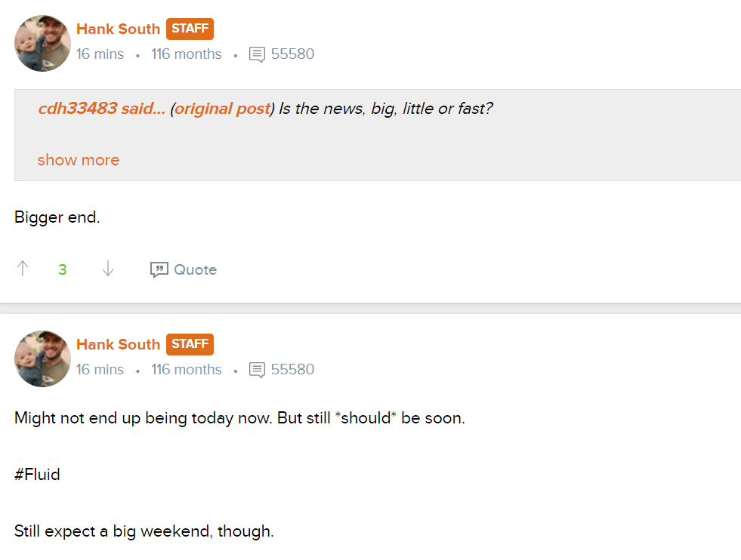Open Hank South profile in first post

click(x=118, y=29)
